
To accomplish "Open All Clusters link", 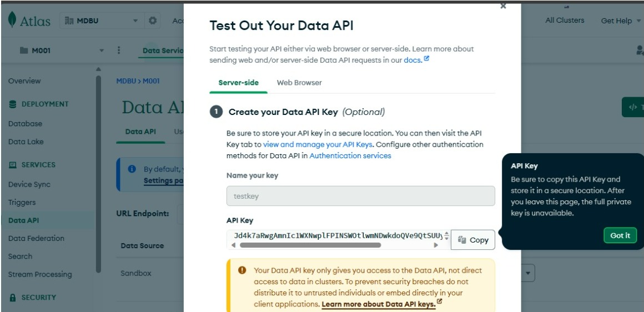I will [565, 20].
